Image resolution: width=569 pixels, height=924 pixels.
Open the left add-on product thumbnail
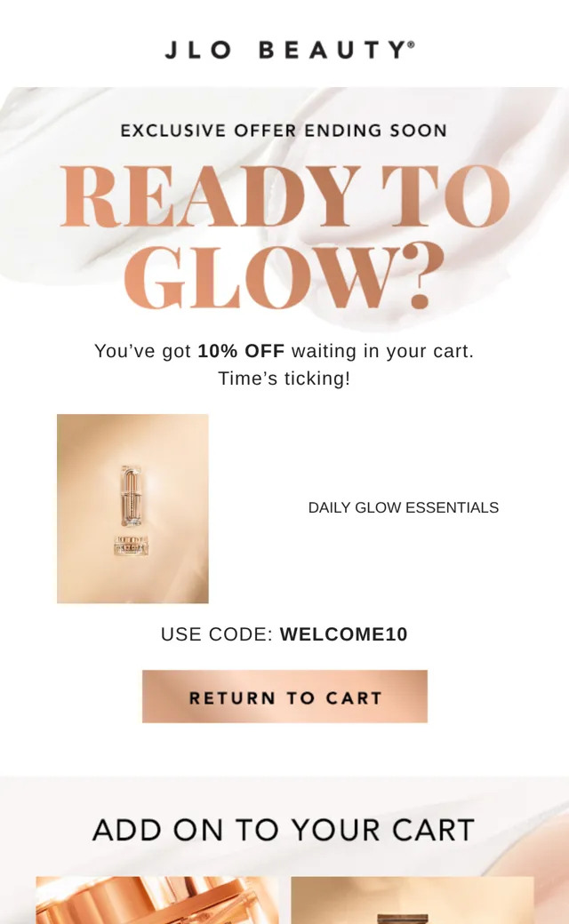pyautogui.click(x=156, y=900)
